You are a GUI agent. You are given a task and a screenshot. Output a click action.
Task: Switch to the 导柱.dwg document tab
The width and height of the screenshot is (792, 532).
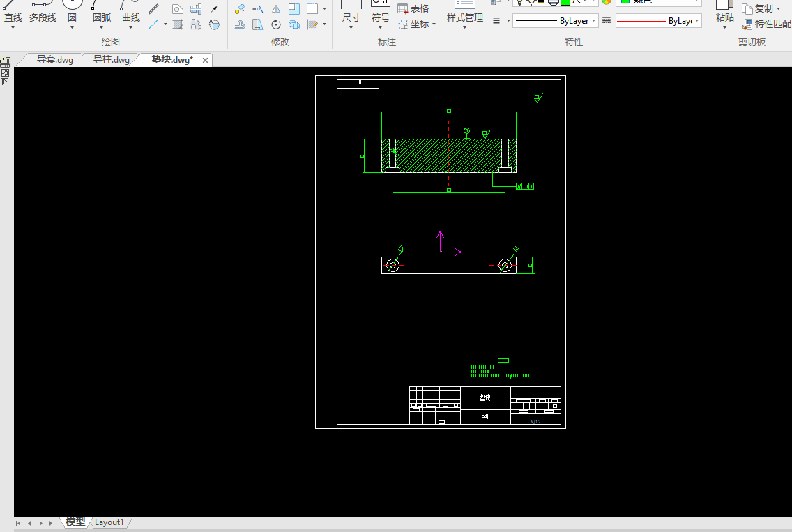click(x=111, y=60)
